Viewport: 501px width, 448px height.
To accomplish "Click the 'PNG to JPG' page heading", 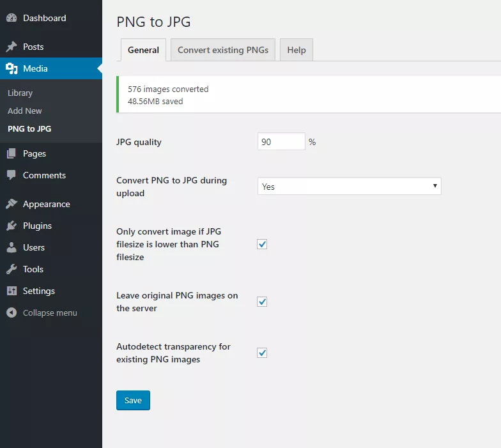I will [x=153, y=22].
